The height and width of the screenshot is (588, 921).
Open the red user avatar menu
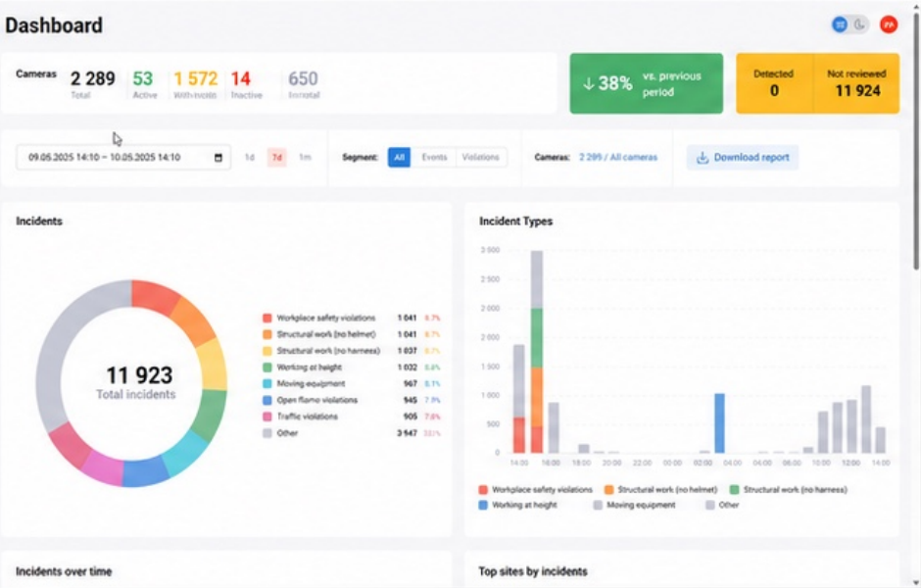889,24
